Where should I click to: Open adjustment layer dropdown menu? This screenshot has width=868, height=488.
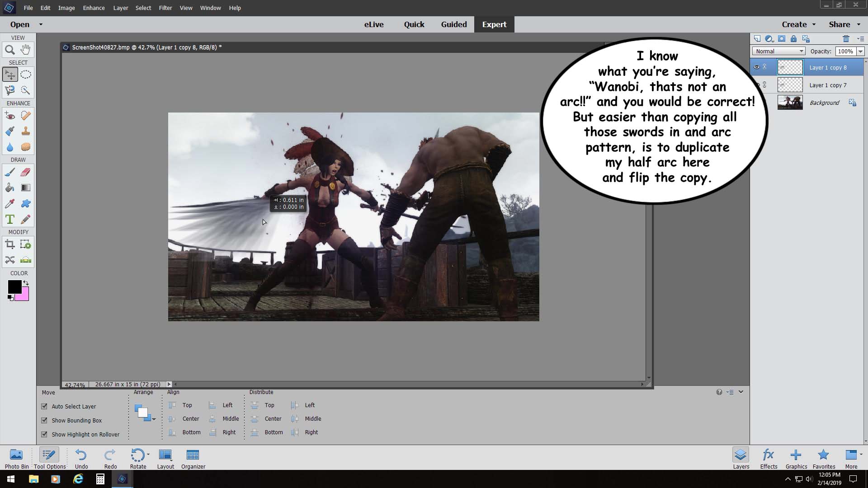[x=769, y=39]
